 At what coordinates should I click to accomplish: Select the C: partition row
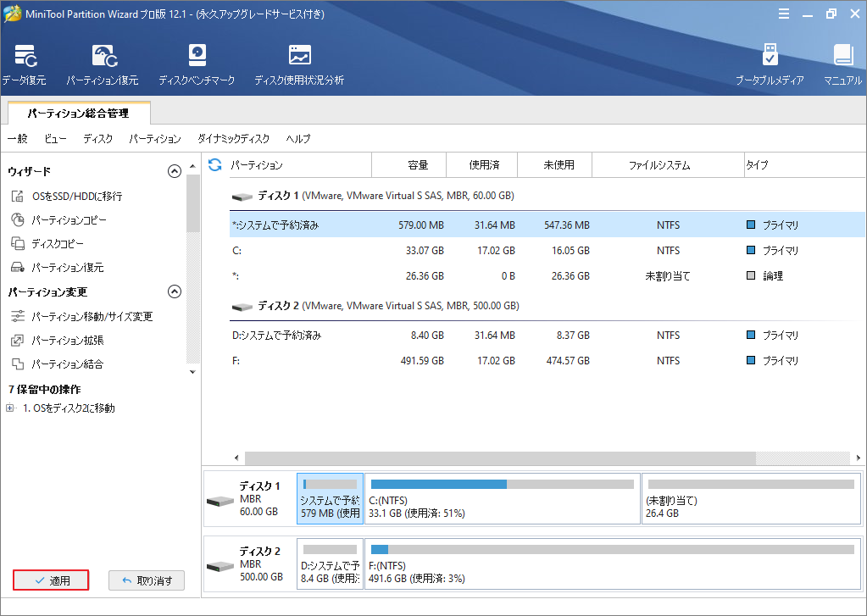(x=547, y=251)
